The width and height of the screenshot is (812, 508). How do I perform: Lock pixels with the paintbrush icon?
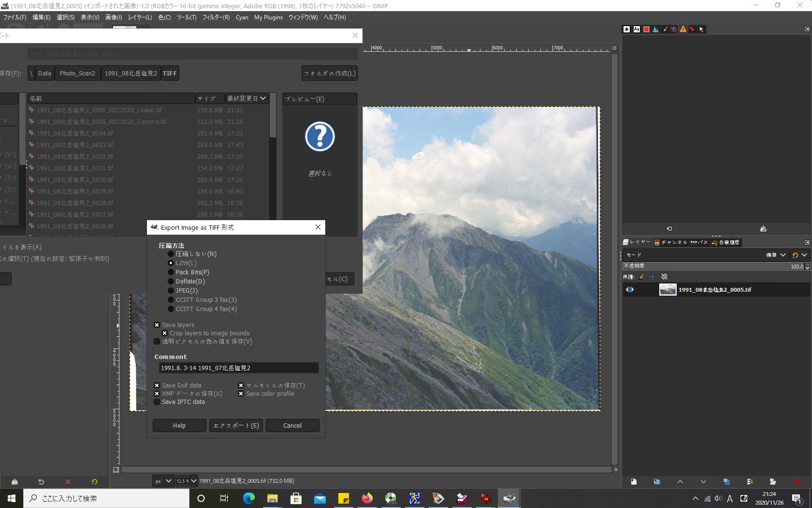[641, 277]
